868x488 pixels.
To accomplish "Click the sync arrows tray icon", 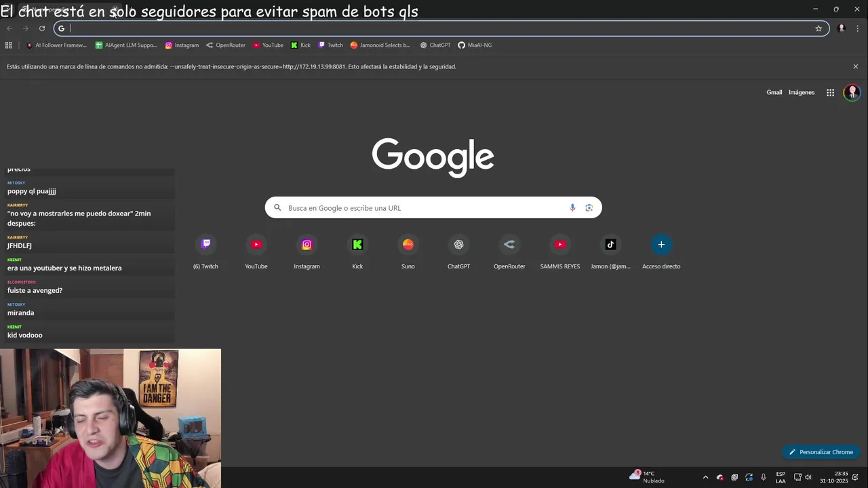I will point(749,477).
